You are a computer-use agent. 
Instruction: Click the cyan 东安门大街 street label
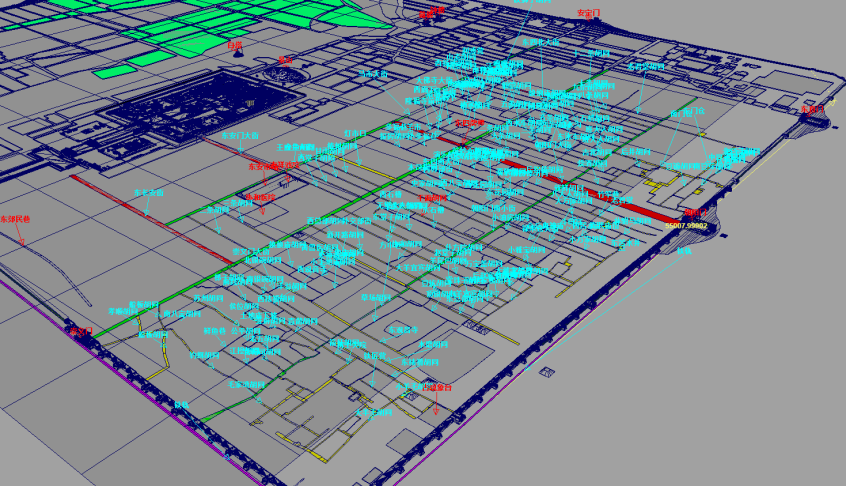[239, 135]
